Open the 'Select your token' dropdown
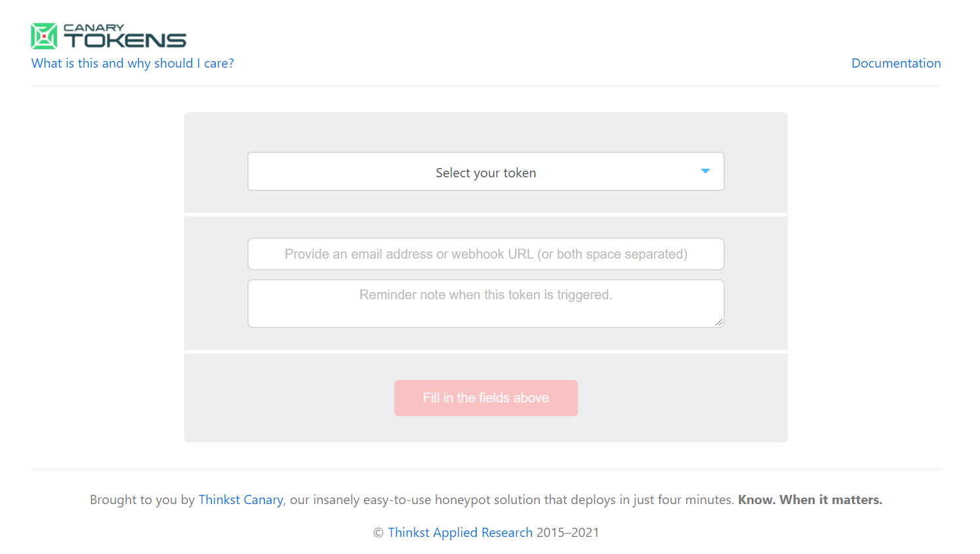Viewport: 980px width, 554px height. (486, 172)
